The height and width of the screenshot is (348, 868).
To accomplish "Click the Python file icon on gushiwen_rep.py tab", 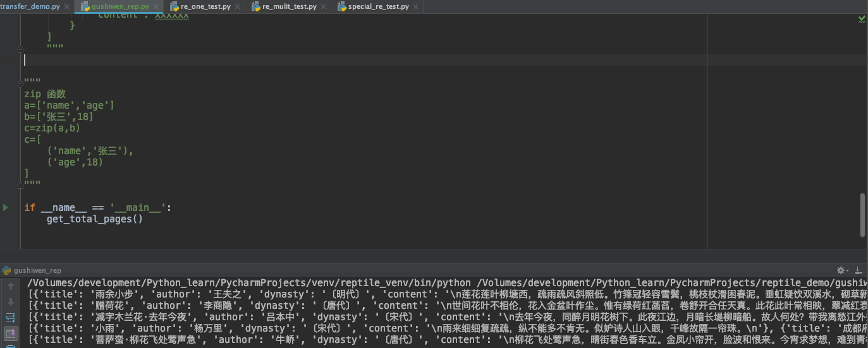I will (85, 7).
